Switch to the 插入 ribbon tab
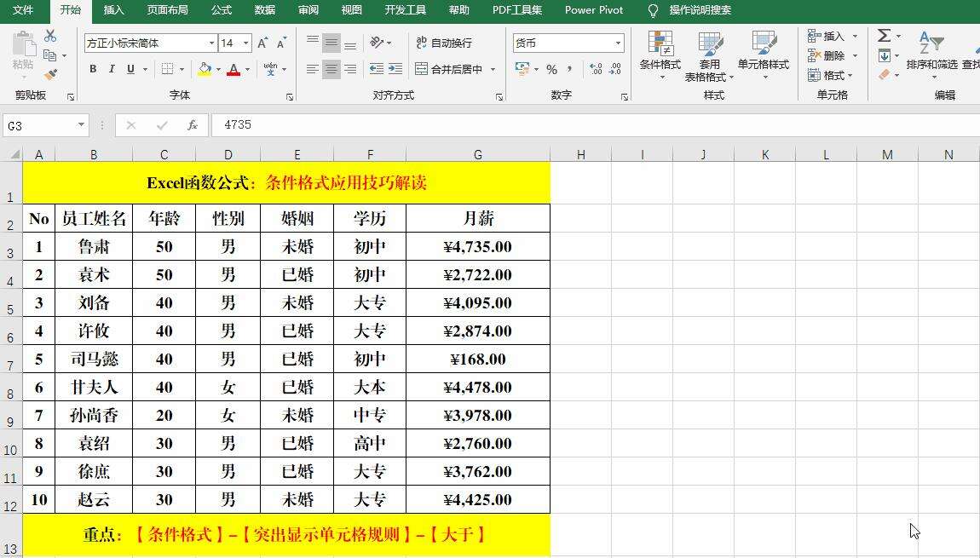This screenshot has height=558, width=980. pos(113,10)
